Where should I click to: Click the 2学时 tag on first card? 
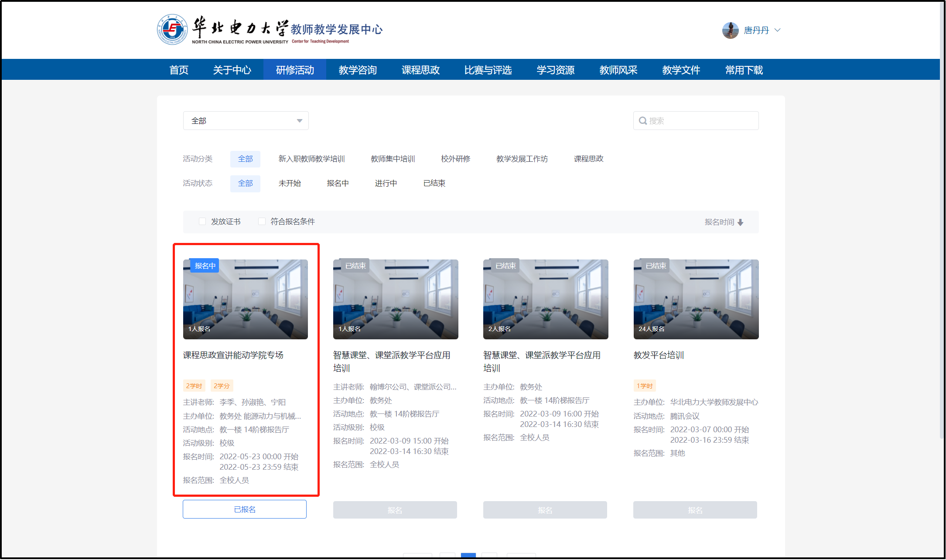click(x=194, y=386)
